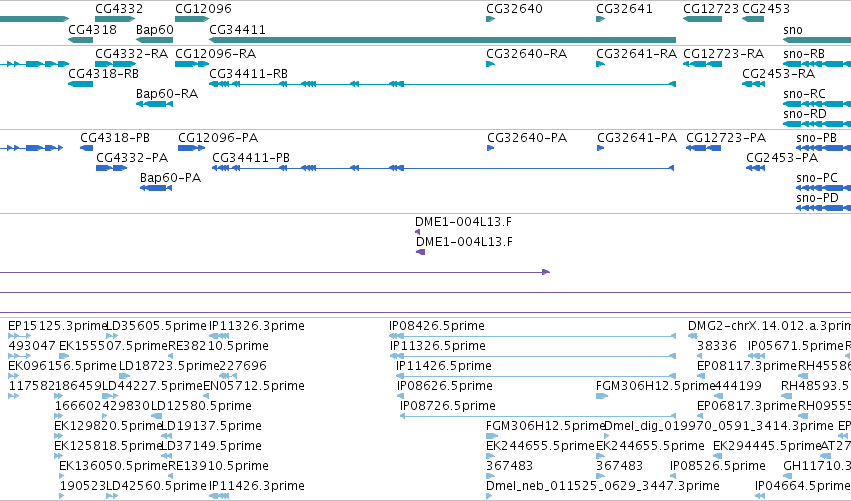Click protein label CG4318-PB
The width and height of the screenshot is (851, 501).
pos(115,138)
